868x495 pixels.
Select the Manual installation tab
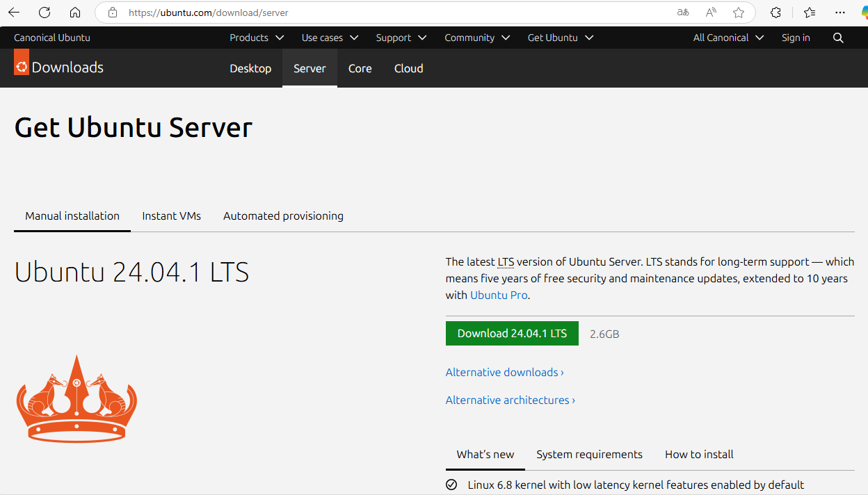(x=72, y=216)
